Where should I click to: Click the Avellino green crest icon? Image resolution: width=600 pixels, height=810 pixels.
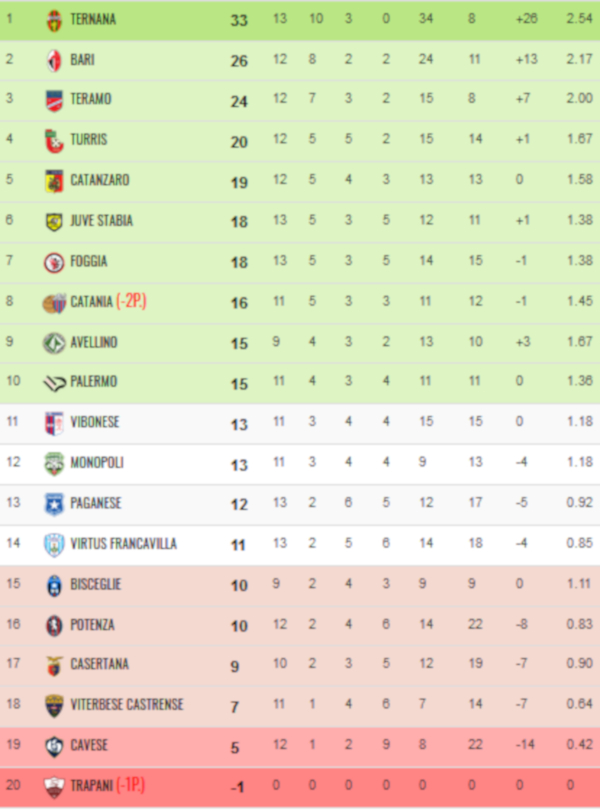coord(54,343)
